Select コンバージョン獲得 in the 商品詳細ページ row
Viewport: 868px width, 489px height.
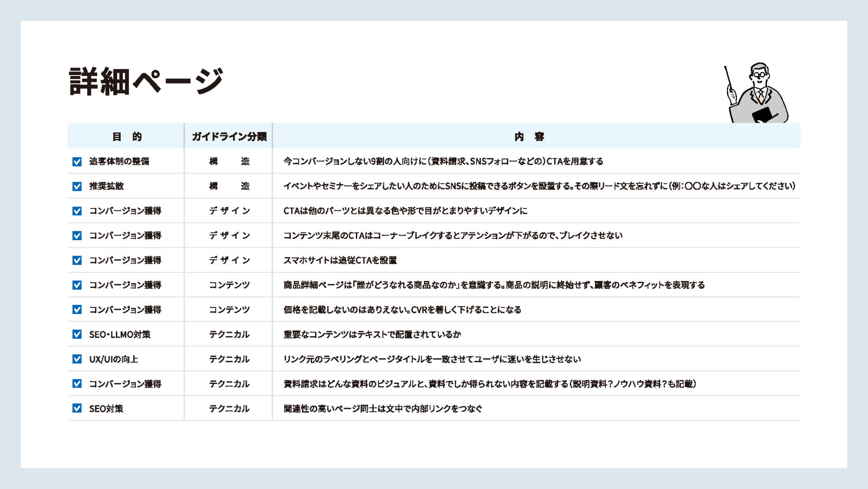pos(125,285)
